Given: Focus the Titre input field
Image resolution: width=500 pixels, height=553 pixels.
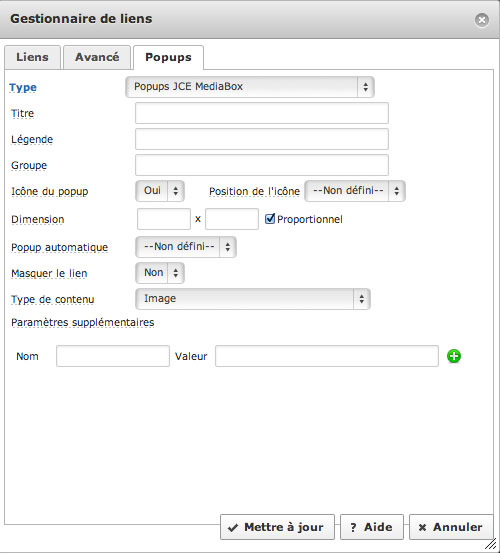Looking at the screenshot, I should pos(262,113).
